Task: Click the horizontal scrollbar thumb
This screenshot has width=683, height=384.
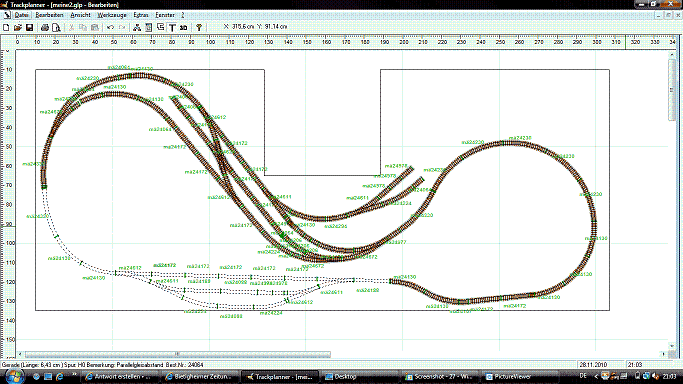Action: pyautogui.click(x=178, y=354)
